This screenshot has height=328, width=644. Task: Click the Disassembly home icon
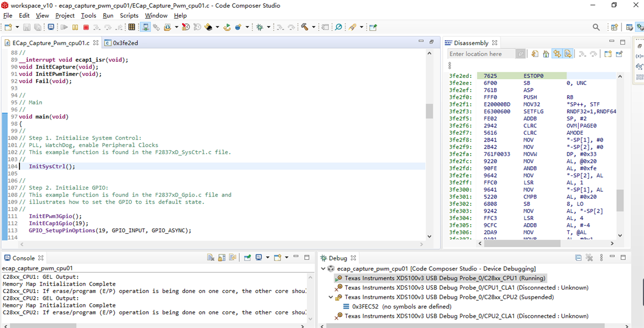546,54
